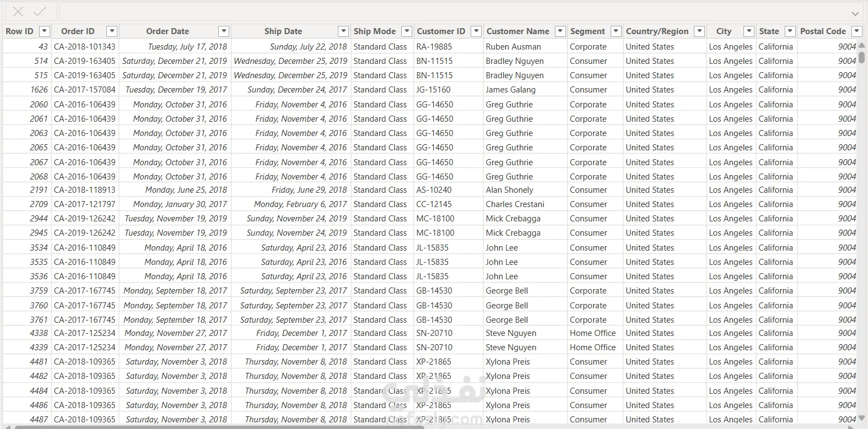Open the Order Date filter dropdown
The image size is (868, 429).
pos(224,31)
